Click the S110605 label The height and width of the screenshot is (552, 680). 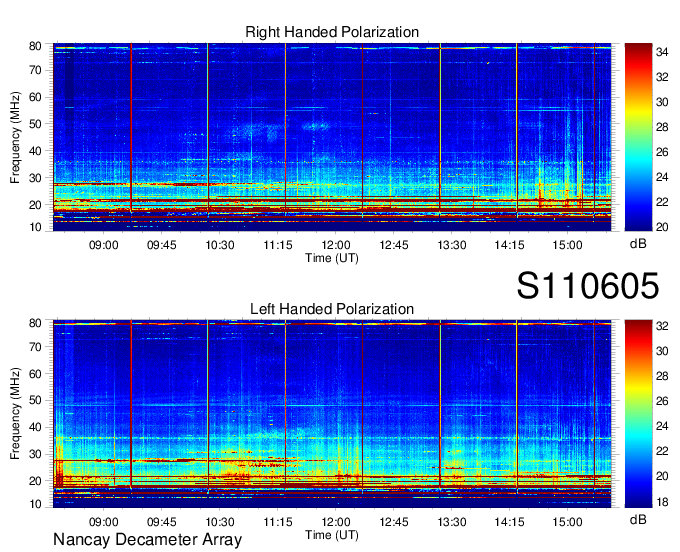coord(588,286)
